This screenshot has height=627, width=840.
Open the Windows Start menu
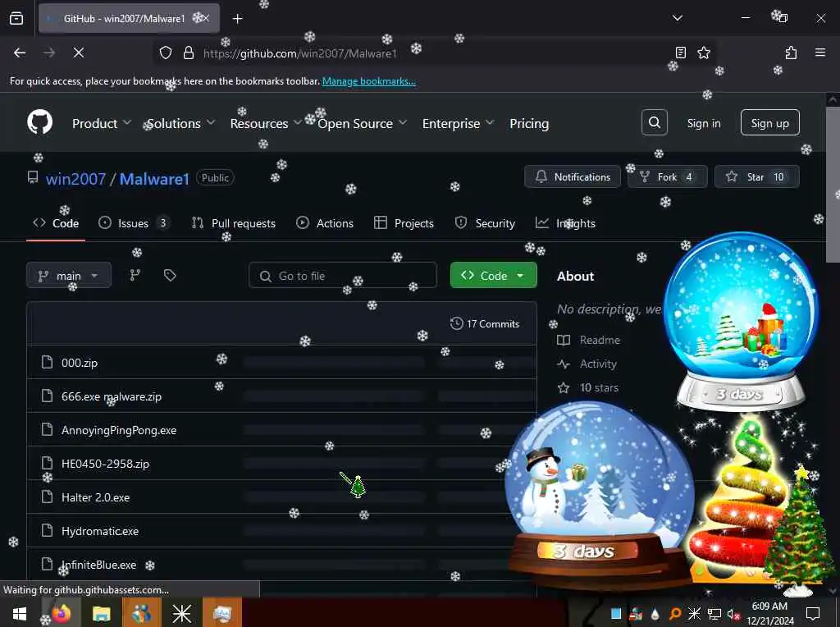(x=20, y=613)
